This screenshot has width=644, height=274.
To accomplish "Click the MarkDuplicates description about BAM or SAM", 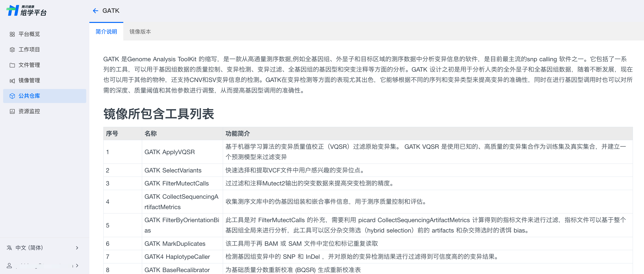I will click(302, 244).
